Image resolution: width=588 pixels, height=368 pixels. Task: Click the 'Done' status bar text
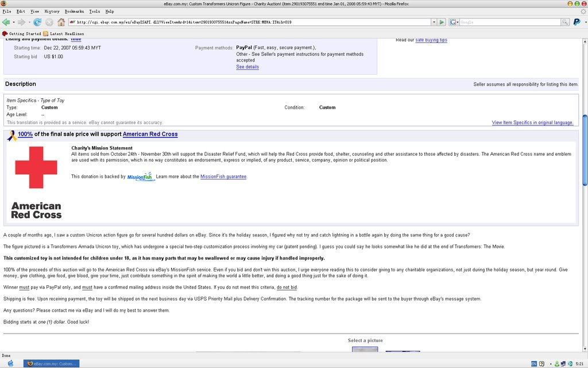6,355
